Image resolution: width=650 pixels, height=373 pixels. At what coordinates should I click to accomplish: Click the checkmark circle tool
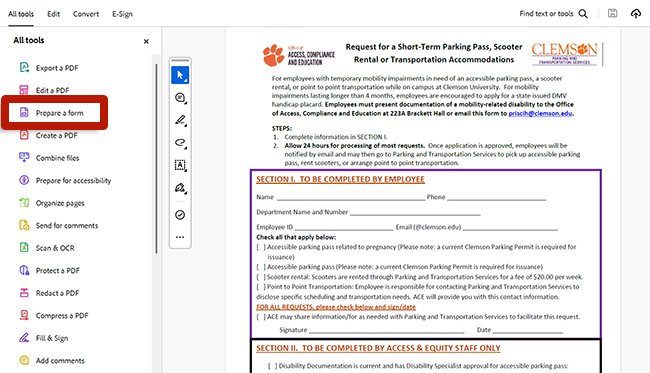point(180,215)
